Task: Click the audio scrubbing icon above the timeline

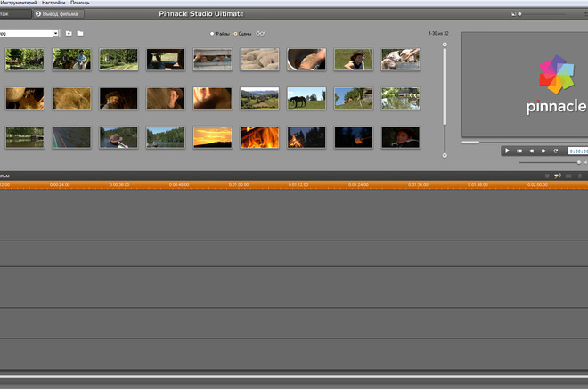Action: tap(557, 176)
